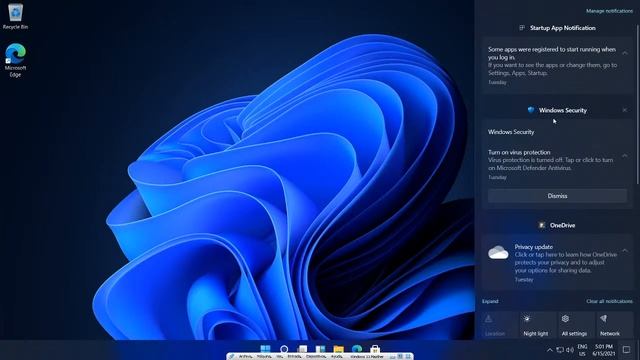
Task: Click the network icon in the system tray
Action: click(x=560, y=350)
